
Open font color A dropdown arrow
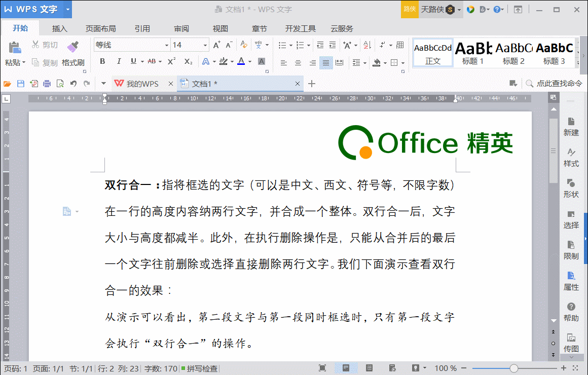pos(250,62)
